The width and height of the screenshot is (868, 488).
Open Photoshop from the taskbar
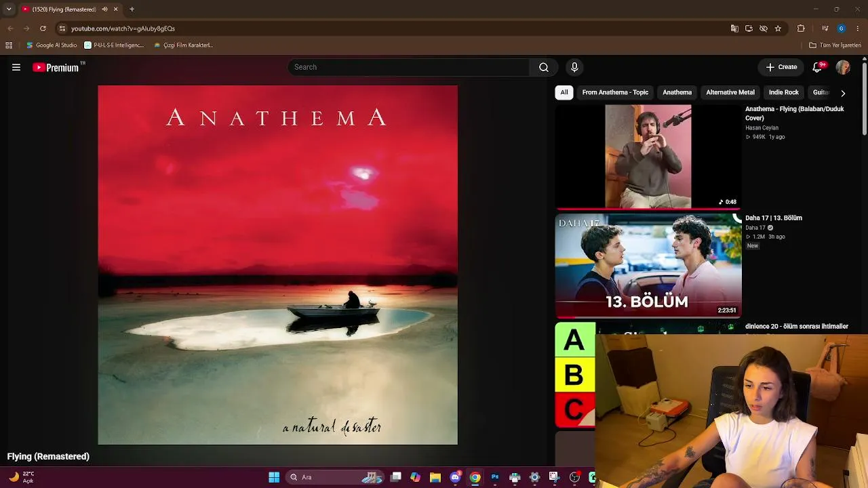495,477
